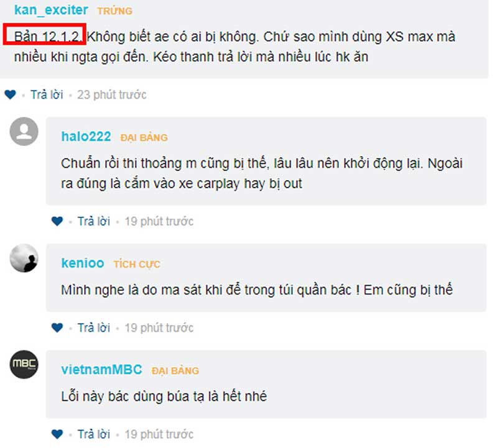Open kenioo's profile picture
This screenshot has height=448, width=497.
[24, 258]
